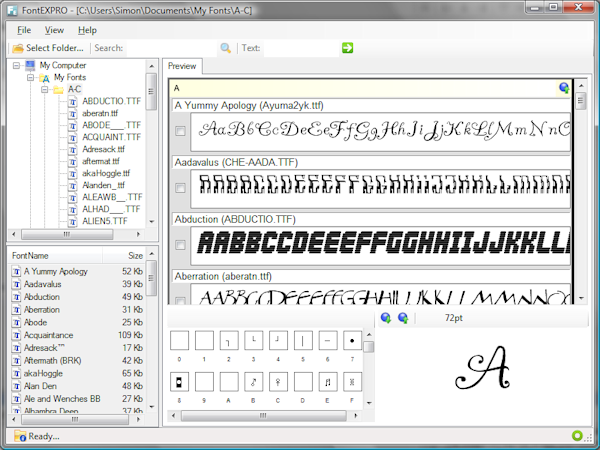Open the Help menu

click(87, 30)
